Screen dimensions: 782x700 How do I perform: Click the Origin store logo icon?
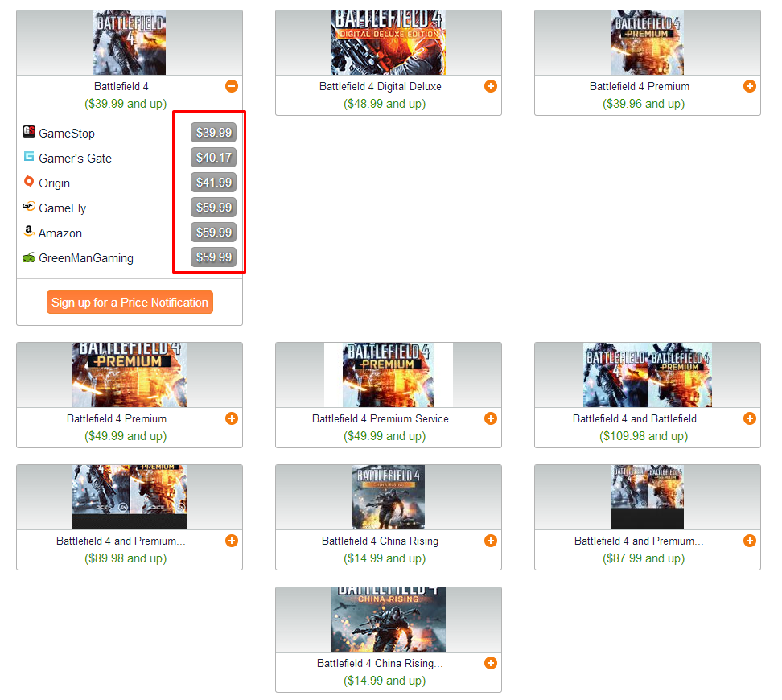click(x=29, y=182)
